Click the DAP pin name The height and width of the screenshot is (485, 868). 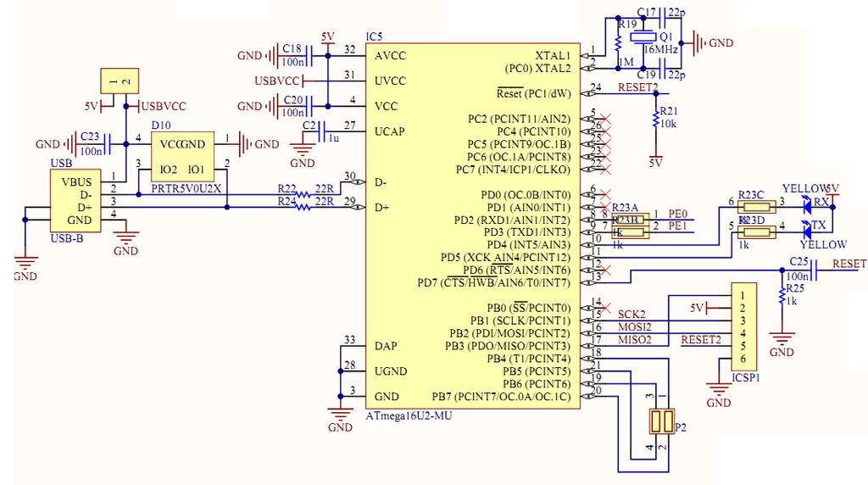[x=386, y=346]
